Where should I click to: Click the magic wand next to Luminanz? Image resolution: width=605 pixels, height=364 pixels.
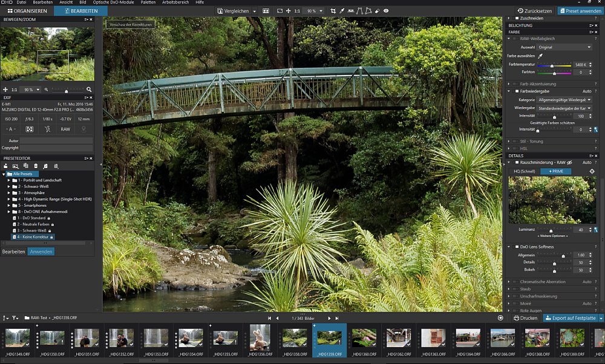(596, 230)
